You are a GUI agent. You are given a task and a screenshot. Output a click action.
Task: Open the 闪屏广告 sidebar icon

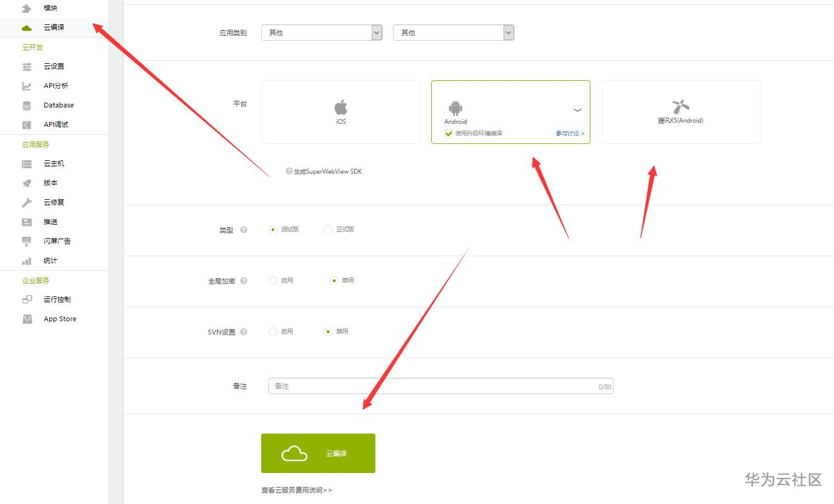coord(27,242)
